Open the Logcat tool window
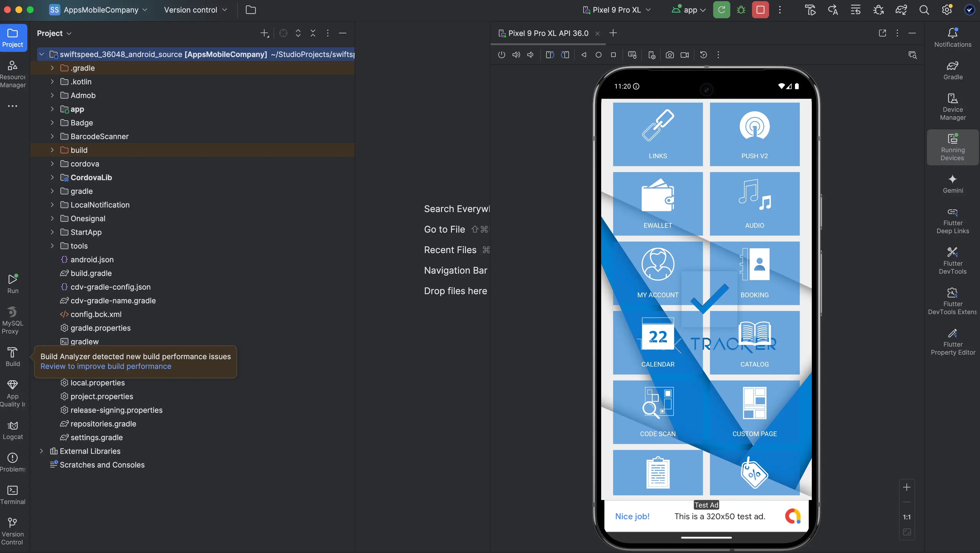 tap(13, 430)
